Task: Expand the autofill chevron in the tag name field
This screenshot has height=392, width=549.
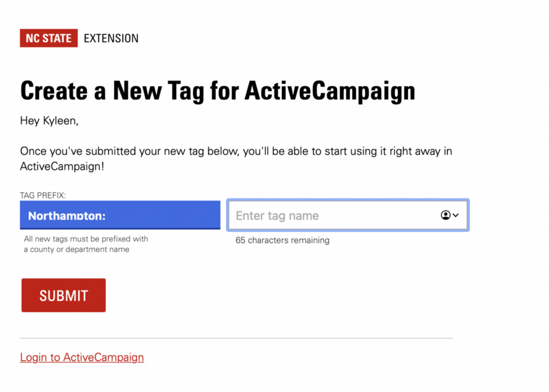Action: (456, 215)
